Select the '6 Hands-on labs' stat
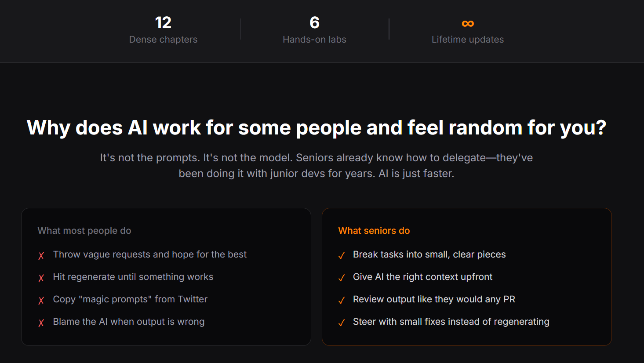This screenshot has width=644, height=363. [x=314, y=30]
